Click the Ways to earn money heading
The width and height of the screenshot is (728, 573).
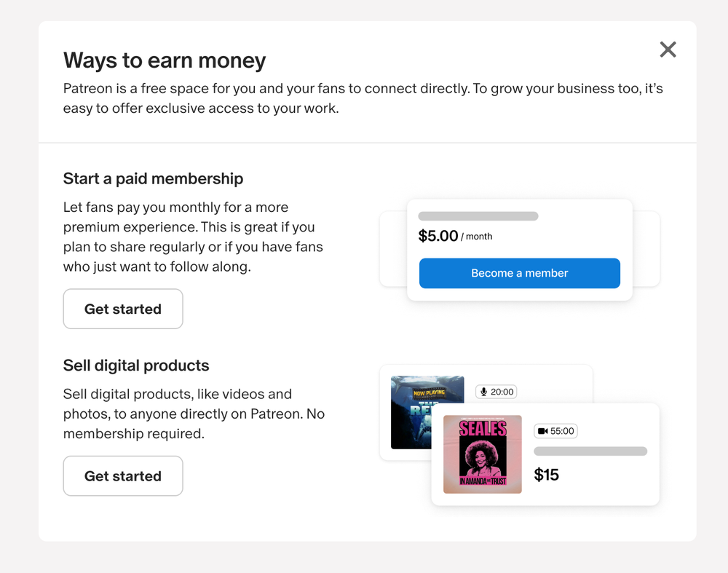(165, 60)
